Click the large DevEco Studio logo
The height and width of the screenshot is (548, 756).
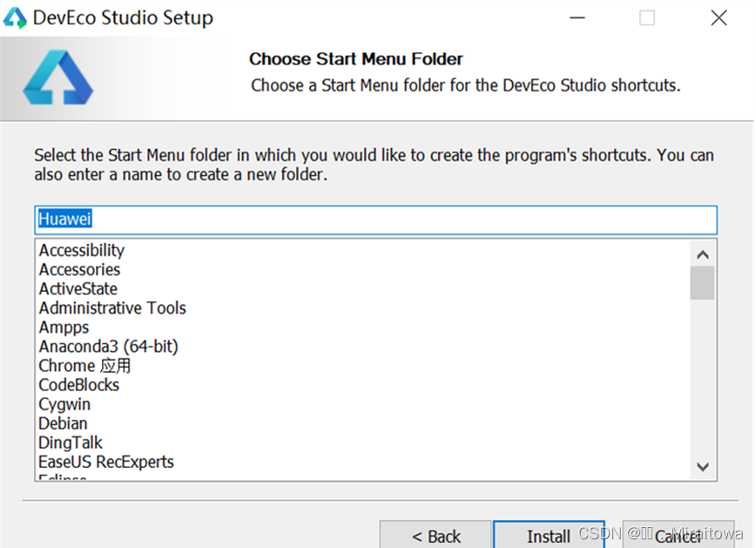tap(57, 78)
